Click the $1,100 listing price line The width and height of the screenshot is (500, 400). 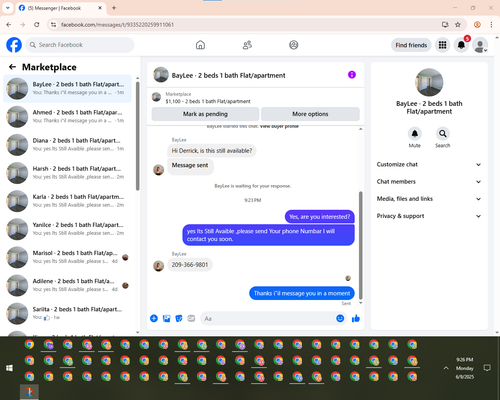208,101
